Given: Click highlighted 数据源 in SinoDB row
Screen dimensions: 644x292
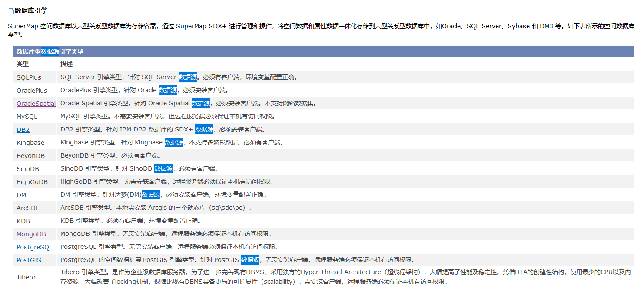Looking at the screenshot, I should 163,168.
